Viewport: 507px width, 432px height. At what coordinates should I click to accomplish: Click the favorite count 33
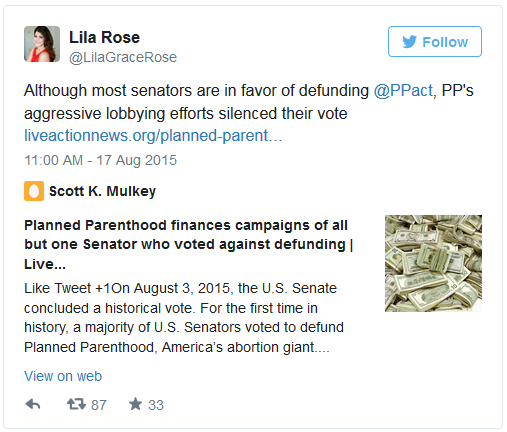pos(156,405)
